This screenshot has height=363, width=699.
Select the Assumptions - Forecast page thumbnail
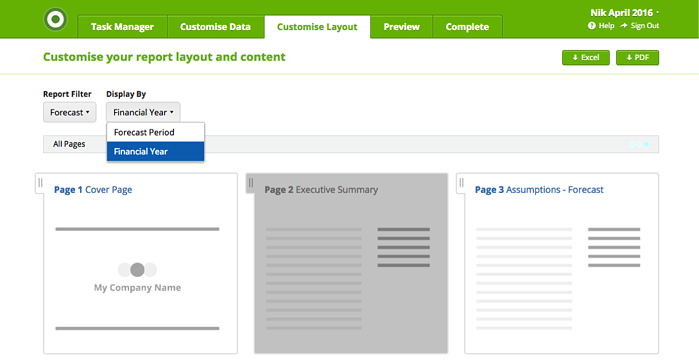[x=561, y=264]
